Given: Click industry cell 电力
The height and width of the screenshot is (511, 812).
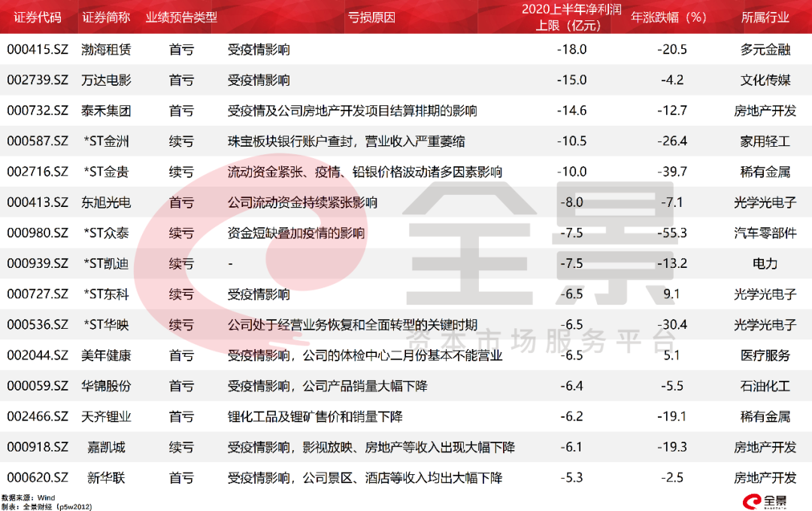Looking at the screenshot, I should point(765,264).
